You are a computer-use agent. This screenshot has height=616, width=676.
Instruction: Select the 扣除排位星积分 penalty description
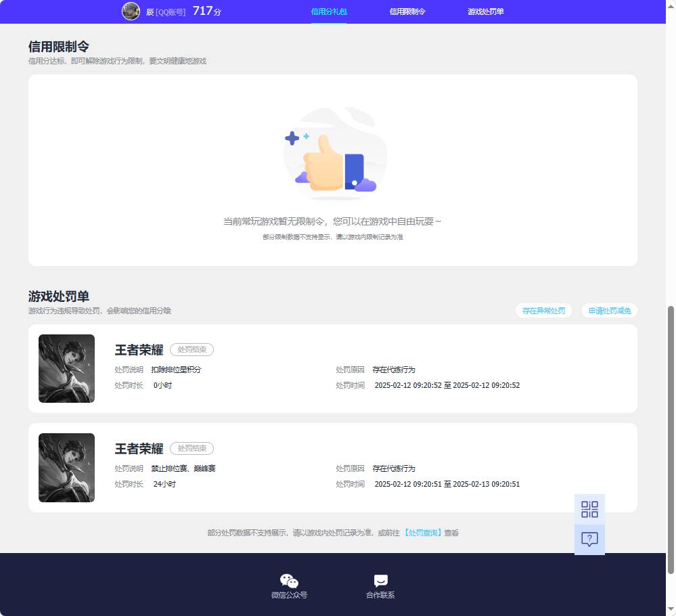tap(177, 370)
